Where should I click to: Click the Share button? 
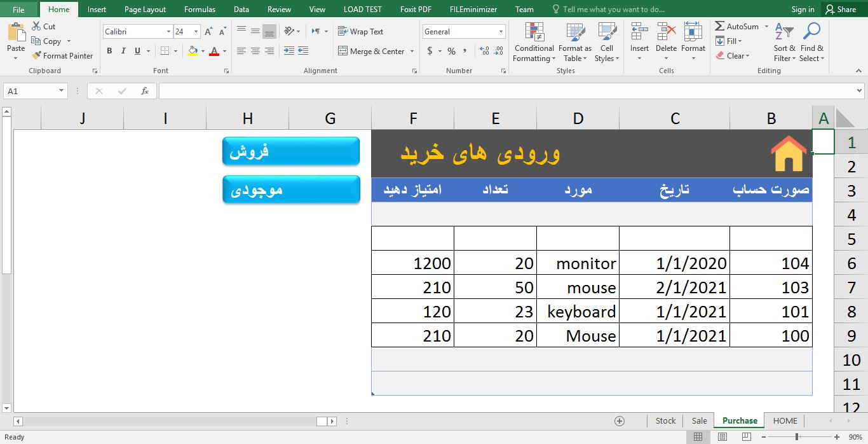point(840,10)
